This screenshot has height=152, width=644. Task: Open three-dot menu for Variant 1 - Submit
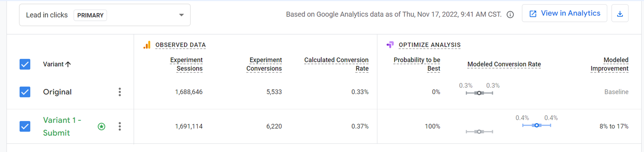pyautogui.click(x=120, y=126)
